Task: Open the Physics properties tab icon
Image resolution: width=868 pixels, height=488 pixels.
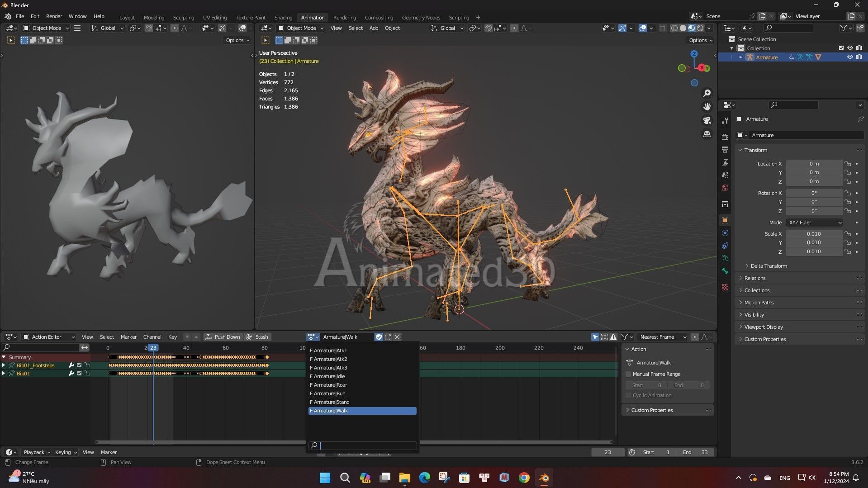Action: [x=725, y=233]
